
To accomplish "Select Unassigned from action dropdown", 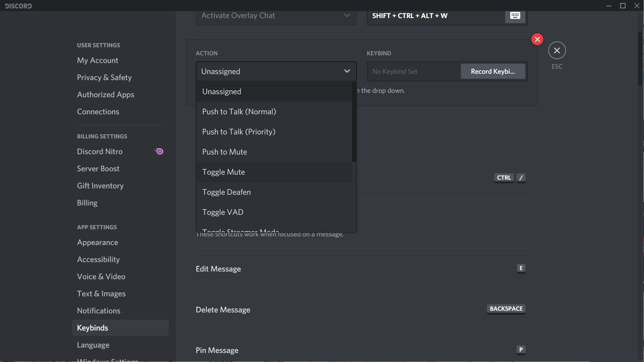I will 274,91.
